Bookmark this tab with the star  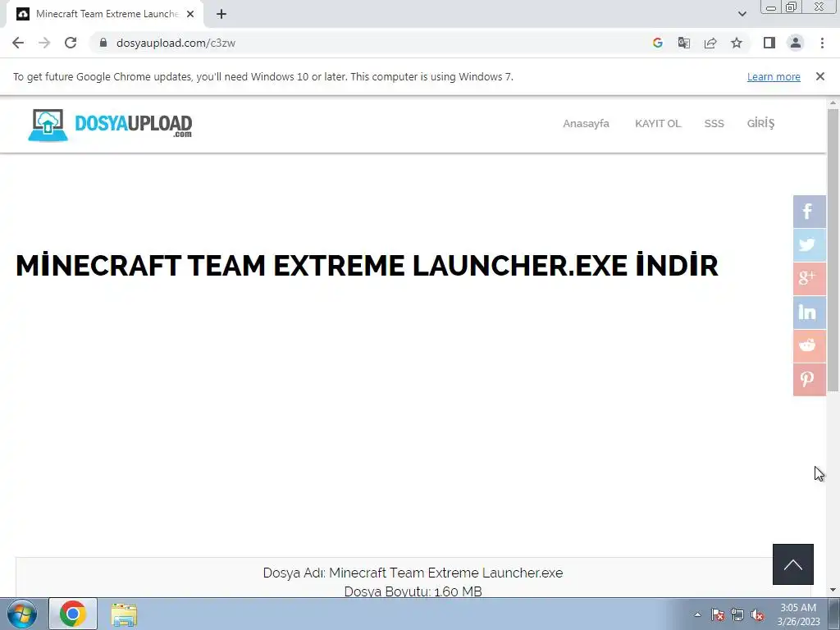737,43
